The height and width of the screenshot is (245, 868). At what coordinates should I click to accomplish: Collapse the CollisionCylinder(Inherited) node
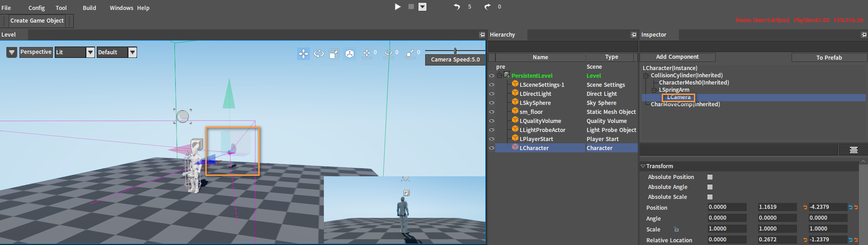(x=646, y=75)
